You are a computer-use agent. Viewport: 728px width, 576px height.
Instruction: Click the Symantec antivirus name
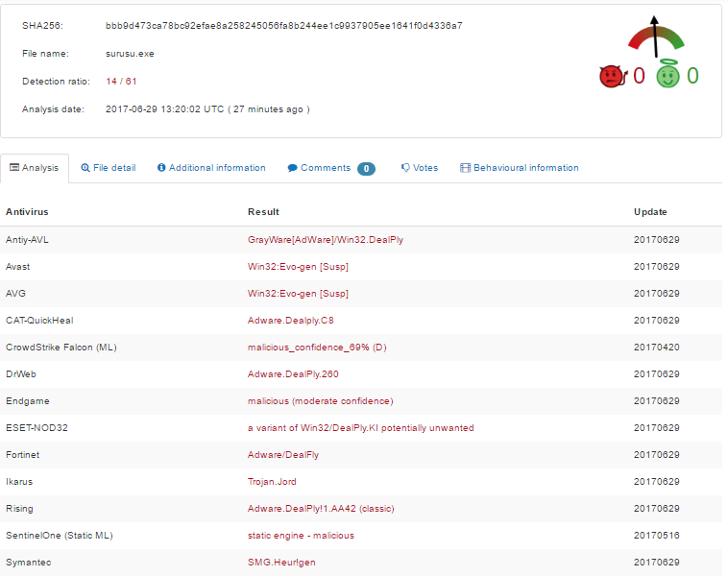[28, 563]
